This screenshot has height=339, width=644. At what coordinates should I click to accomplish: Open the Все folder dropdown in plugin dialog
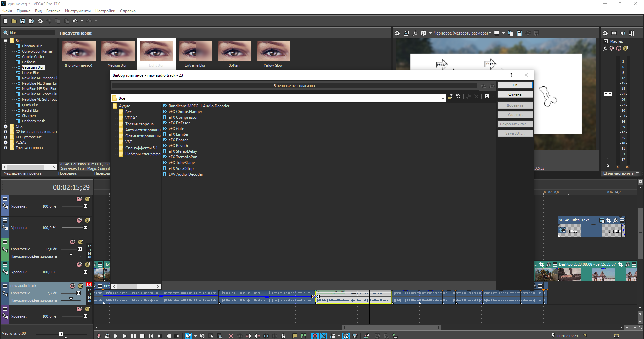click(x=443, y=98)
